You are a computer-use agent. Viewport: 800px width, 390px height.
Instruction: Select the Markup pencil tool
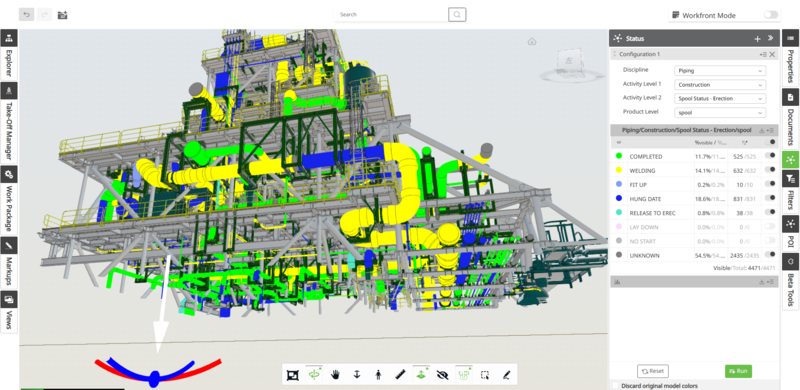(x=506, y=375)
